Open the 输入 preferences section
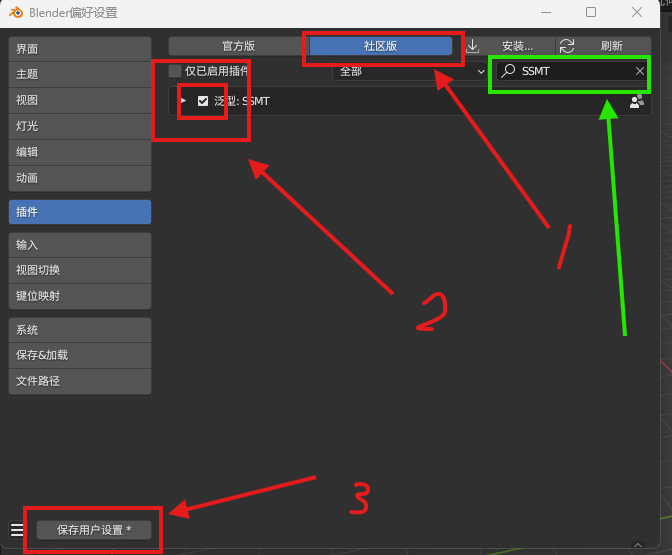Viewport: 672px width, 555px height. [80, 245]
